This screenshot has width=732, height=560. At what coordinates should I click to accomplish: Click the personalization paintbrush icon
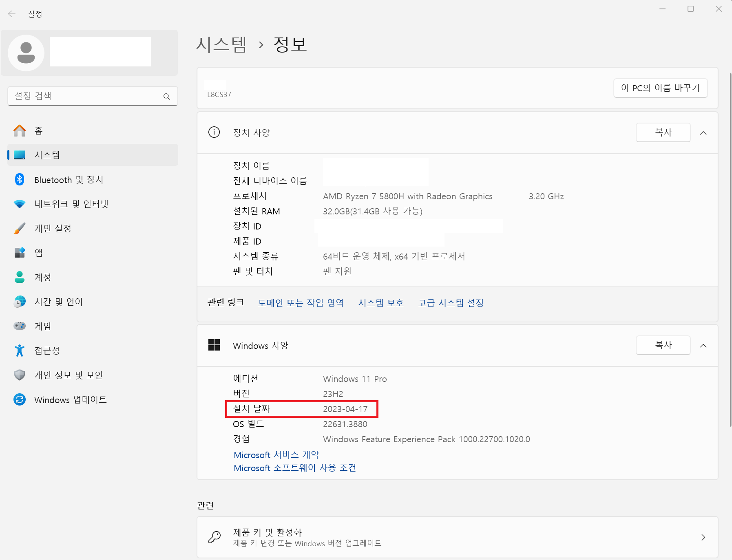click(x=20, y=228)
